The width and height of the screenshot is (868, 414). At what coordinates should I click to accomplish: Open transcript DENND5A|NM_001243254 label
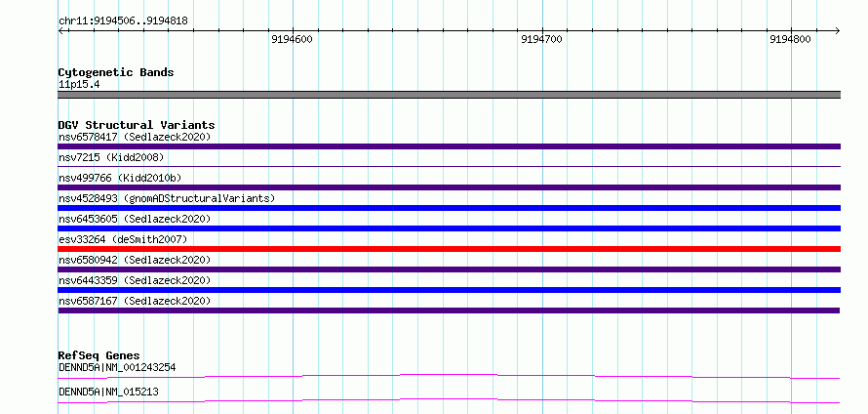coord(117,367)
